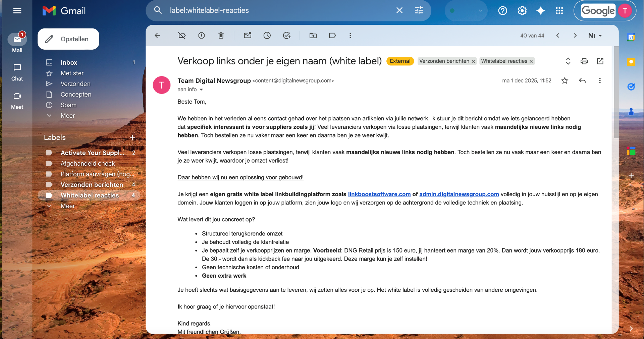Screen dimensions: 644x339
Task: Open the input tools language dropdown
Action: (595, 36)
